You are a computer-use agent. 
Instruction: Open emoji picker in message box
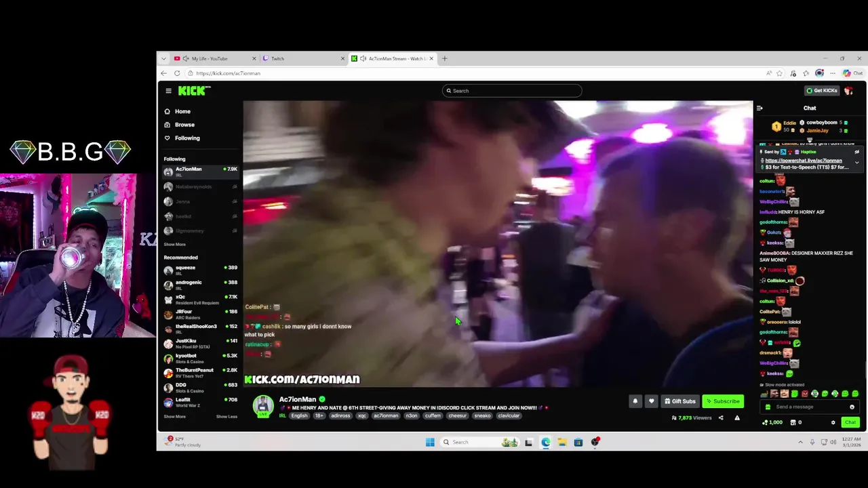pyautogui.click(x=852, y=407)
